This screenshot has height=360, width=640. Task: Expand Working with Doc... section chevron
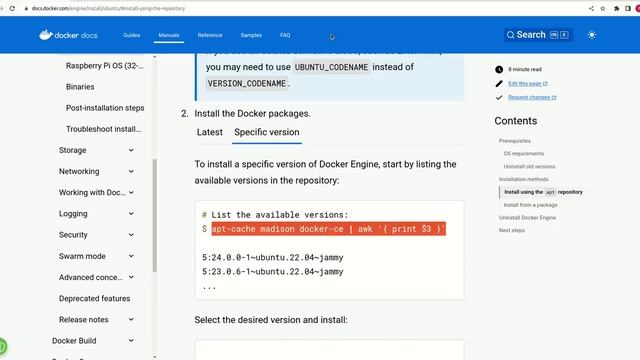pyautogui.click(x=131, y=193)
